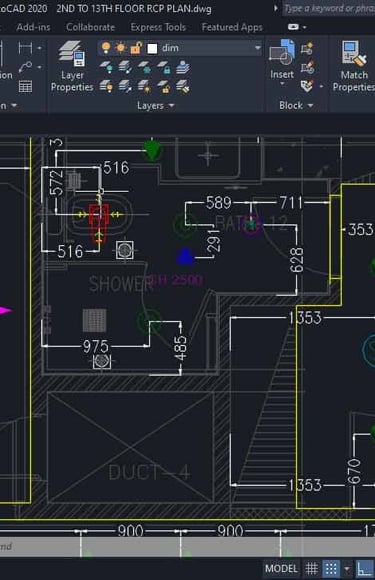Select the DUCT-4 label
This screenshot has height=580, width=375.
[x=149, y=473]
